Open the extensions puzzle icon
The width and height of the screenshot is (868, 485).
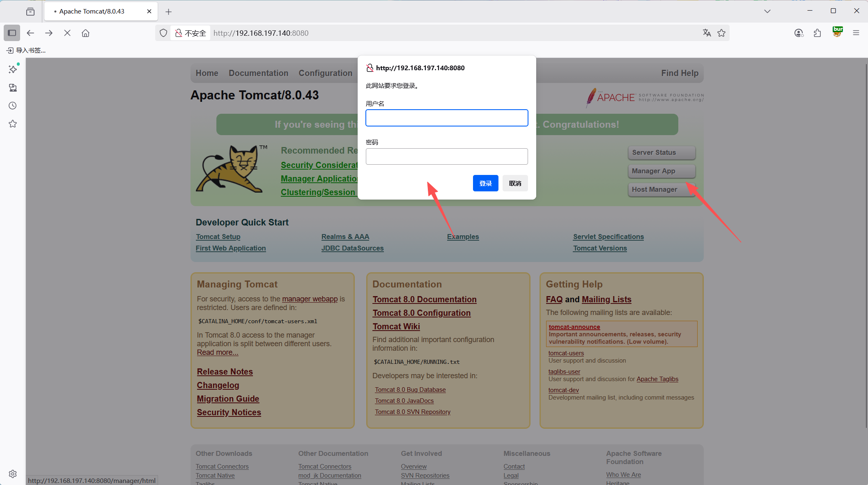817,33
